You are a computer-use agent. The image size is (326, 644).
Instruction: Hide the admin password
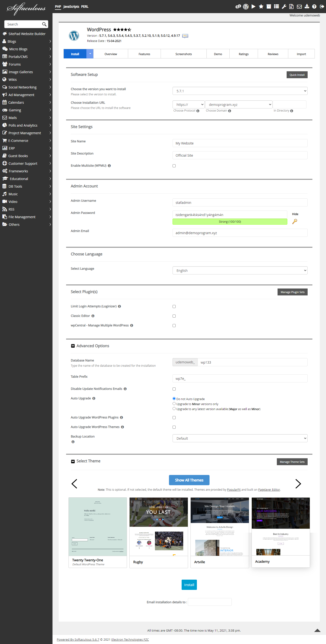pos(295,214)
